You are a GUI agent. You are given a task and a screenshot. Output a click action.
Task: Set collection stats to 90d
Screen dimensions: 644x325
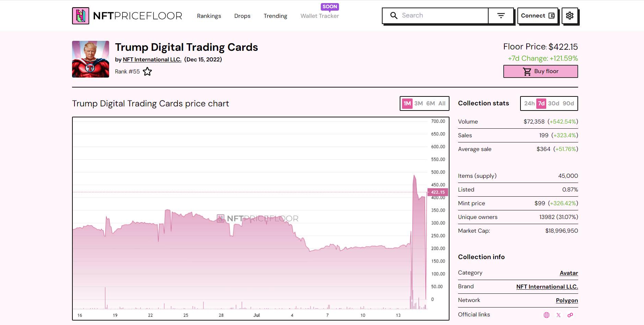[x=568, y=103]
